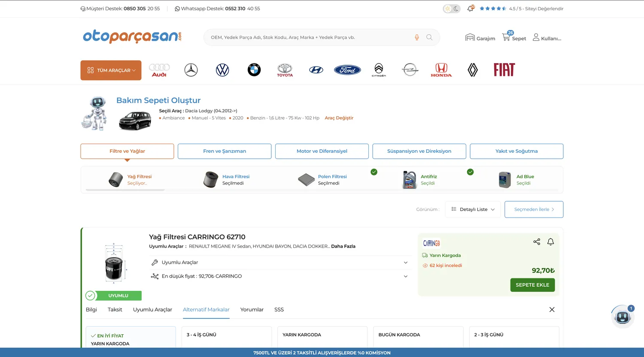Image resolution: width=644 pixels, height=357 pixels.
Task: Open the Alternatif Markalar product tab
Action: pyautogui.click(x=206, y=310)
